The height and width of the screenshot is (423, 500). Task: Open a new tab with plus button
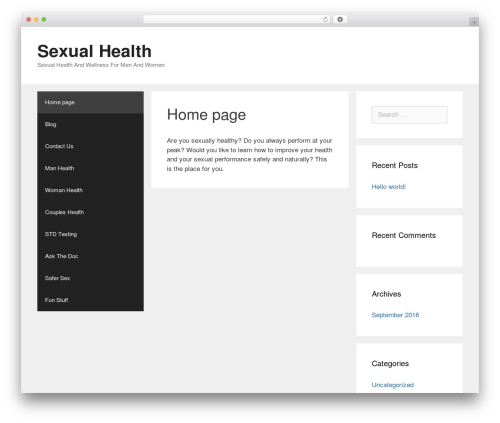[474, 22]
